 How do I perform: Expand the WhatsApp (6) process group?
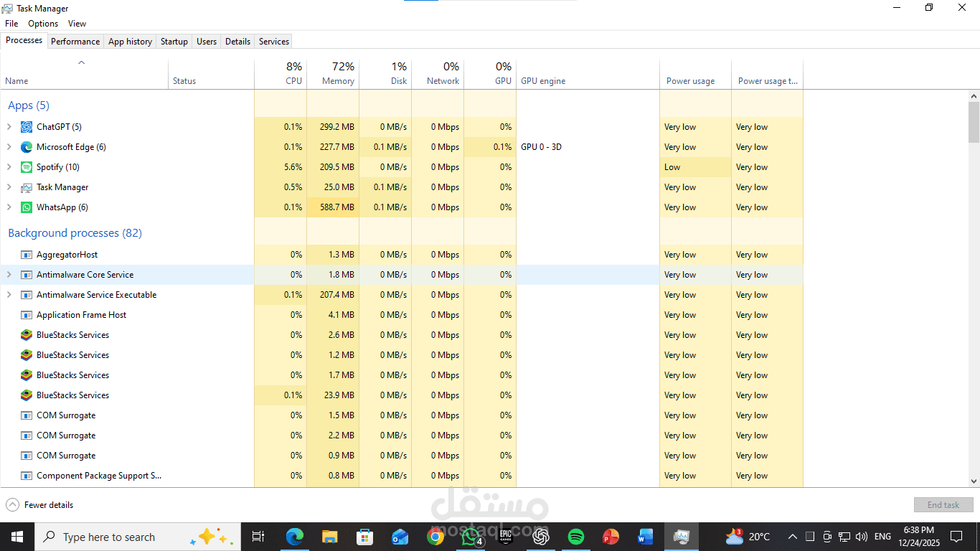9,207
